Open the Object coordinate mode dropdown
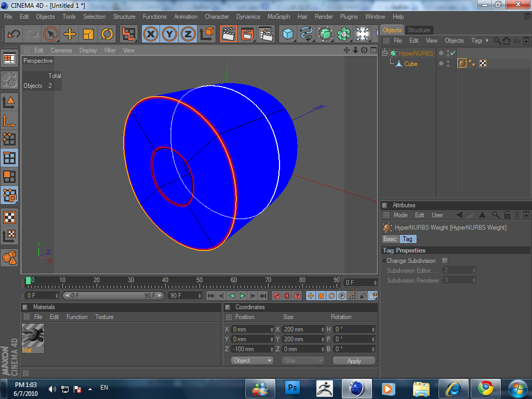The image size is (532, 399). point(252,361)
